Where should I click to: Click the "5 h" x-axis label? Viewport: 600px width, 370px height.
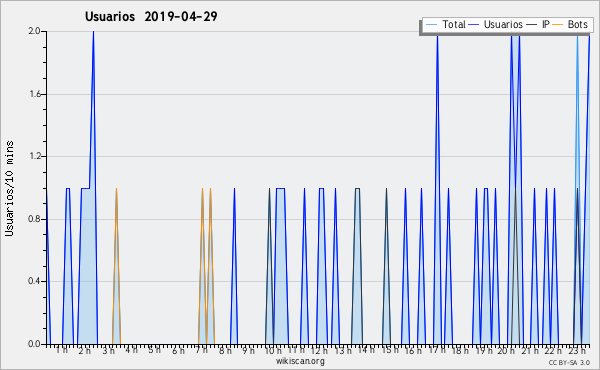tap(154, 350)
